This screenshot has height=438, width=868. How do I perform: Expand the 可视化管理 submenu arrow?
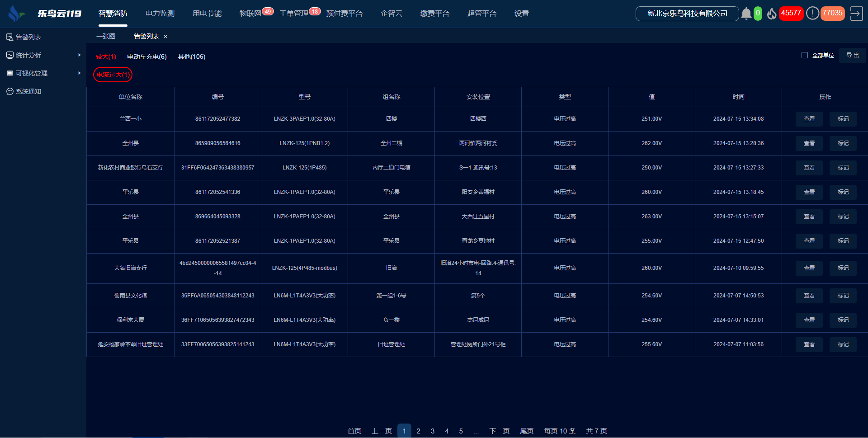click(x=80, y=73)
